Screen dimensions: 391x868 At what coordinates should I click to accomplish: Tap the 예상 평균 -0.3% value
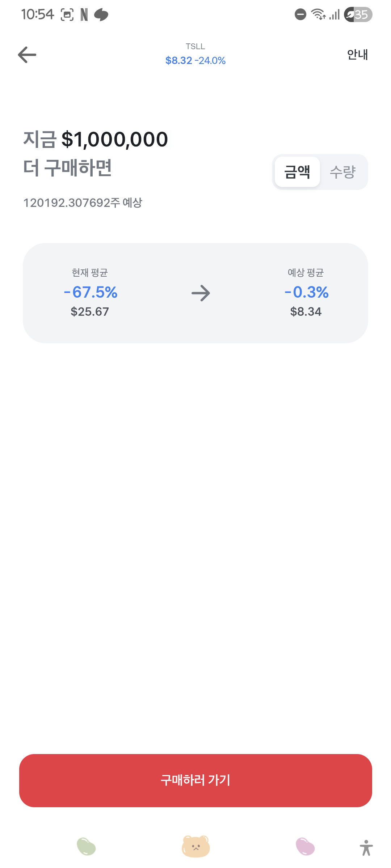click(306, 292)
